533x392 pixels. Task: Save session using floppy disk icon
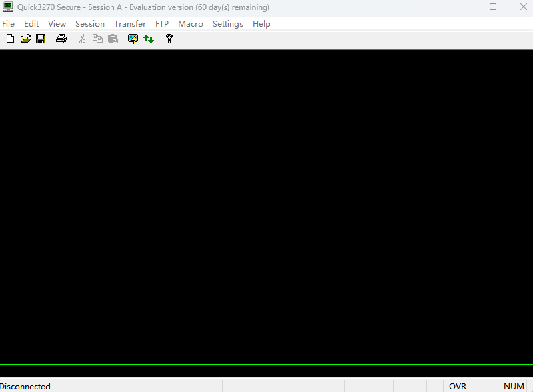[41, 39]
